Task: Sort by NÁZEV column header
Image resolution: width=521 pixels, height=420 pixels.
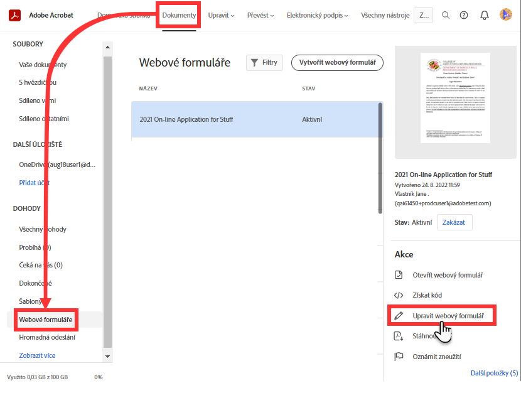Action: click(148, 89)
